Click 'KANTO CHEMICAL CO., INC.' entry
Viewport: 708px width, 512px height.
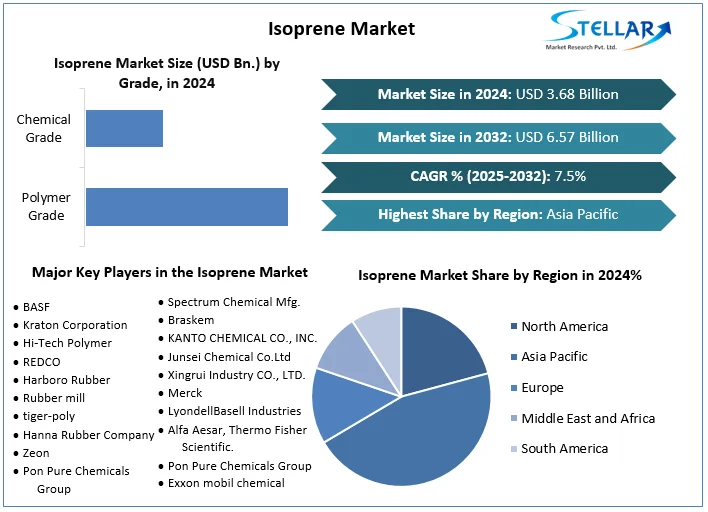click(x=242, y=338)
